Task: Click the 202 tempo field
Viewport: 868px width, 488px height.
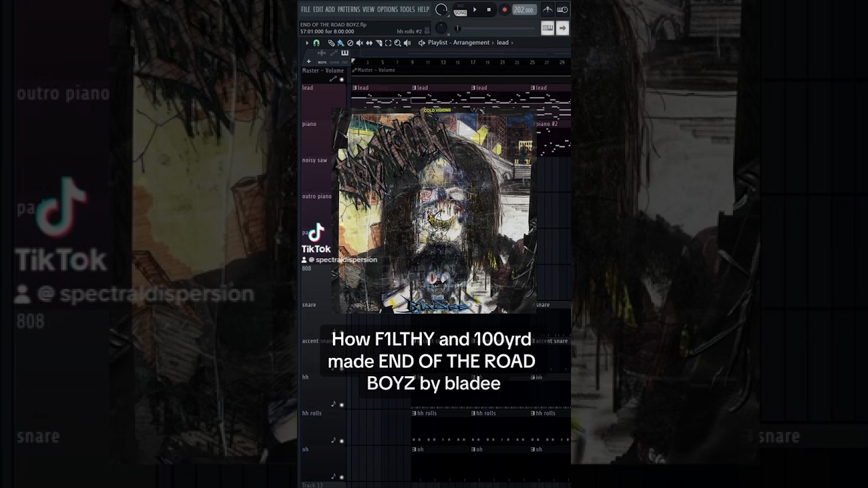Action: (524, 9)
